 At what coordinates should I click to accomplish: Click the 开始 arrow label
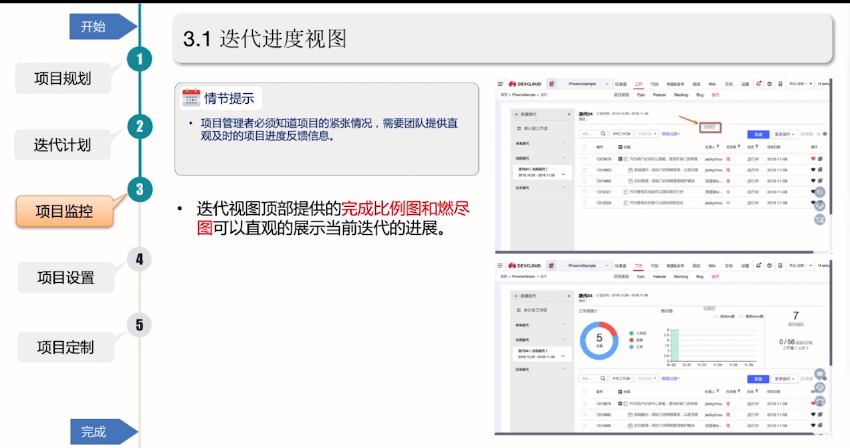coord(103,27)
